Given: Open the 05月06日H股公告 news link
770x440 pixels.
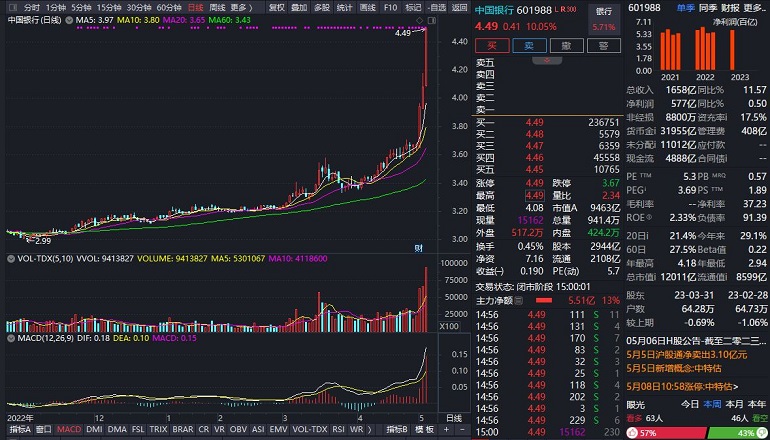Looking at the screenshot, I should click(696, 340).
